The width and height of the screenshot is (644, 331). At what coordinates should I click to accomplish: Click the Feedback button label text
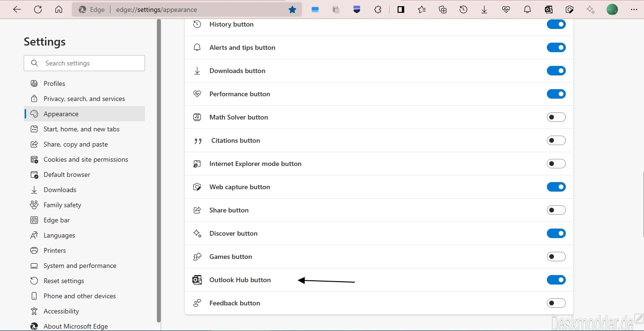pos(235,303)
